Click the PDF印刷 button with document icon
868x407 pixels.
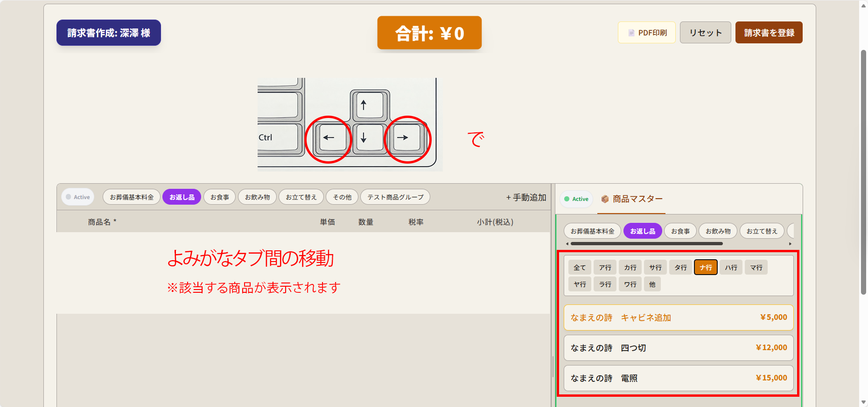click(x=646, y=33)
